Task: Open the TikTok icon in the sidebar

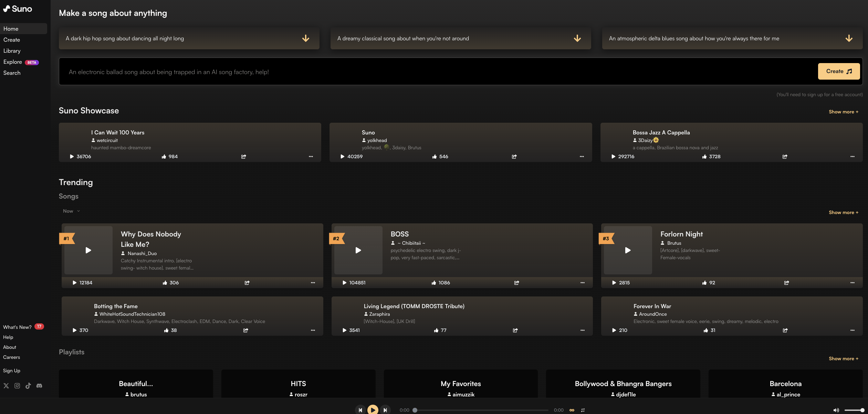Action: (28, 386)
